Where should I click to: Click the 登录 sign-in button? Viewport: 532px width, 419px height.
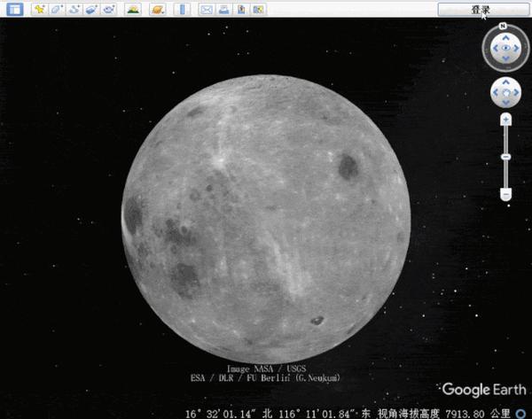point(483,10)
